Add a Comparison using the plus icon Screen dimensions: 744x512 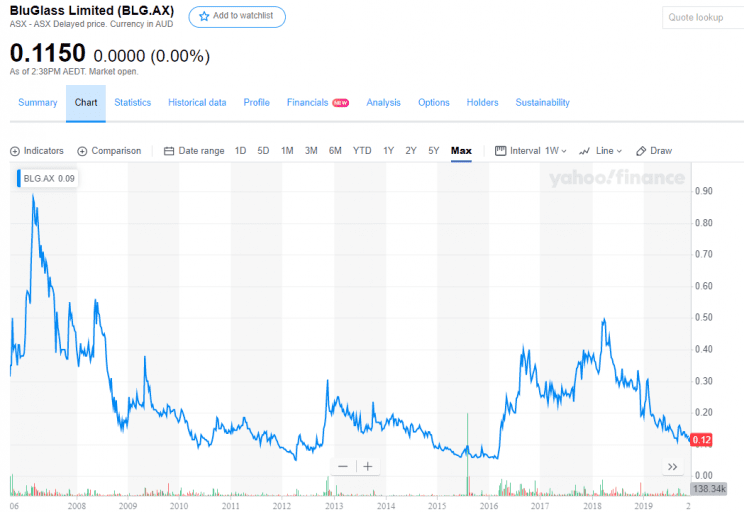(x=109, y=151)
